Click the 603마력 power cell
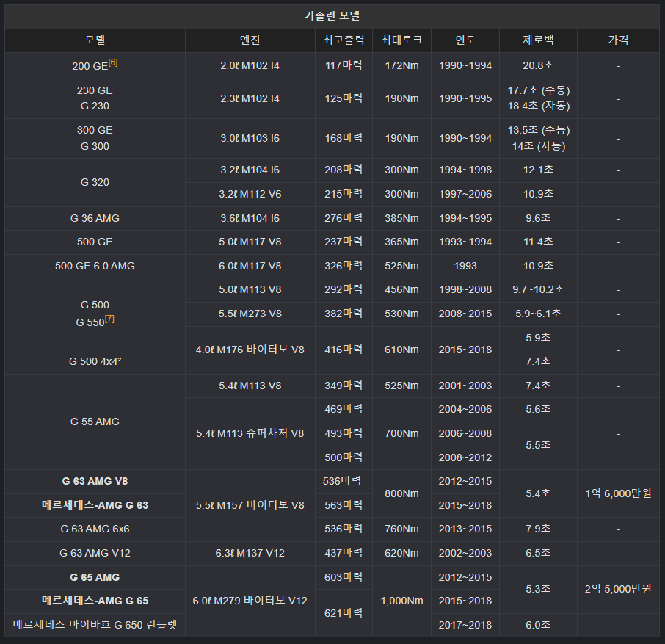This screenshot has height=644, width=665. coord(344,577)
